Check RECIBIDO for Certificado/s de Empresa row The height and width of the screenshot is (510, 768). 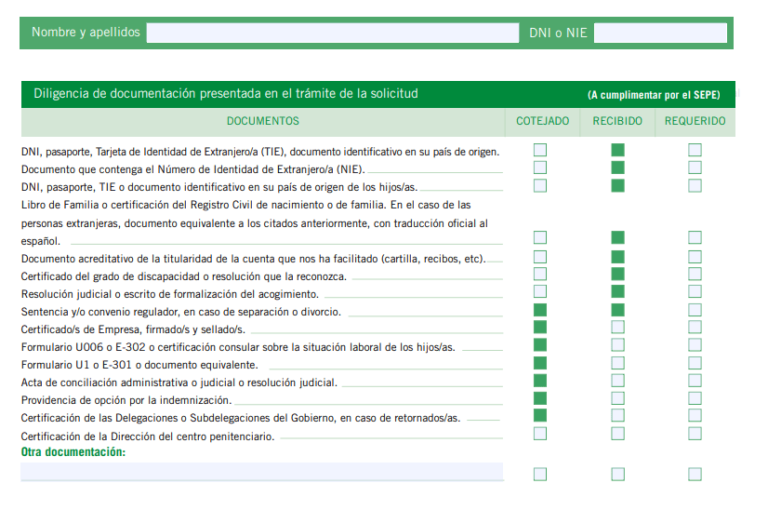pyautogui.click(x=618, y=327)
